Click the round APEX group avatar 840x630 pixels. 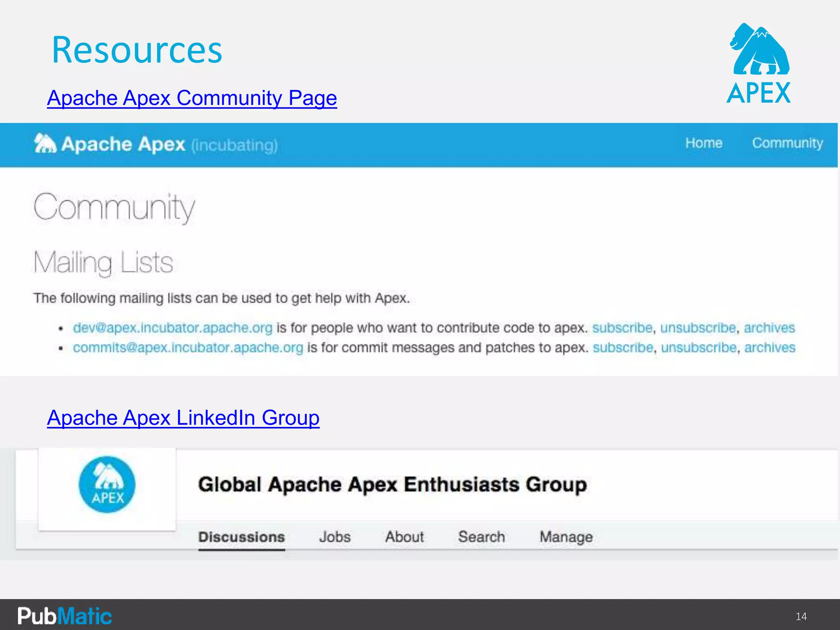coord(107,485)
